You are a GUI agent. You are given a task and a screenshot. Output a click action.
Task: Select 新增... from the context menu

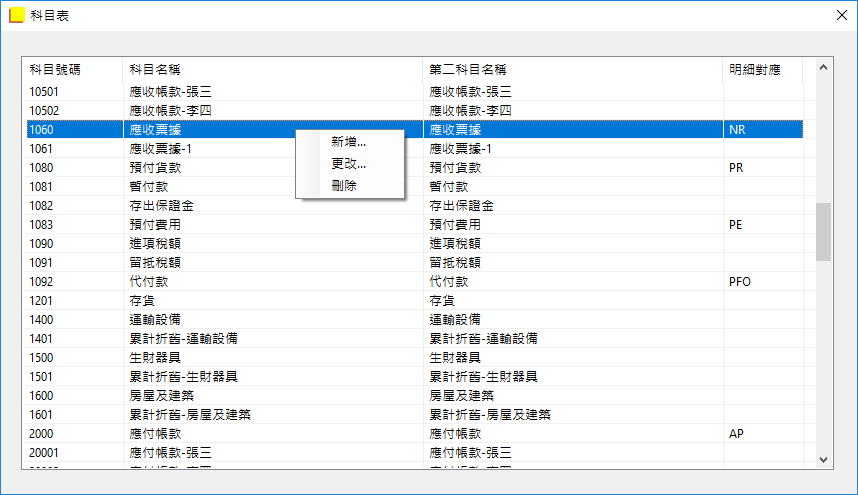pyautogui.click(x=349, y=142)
